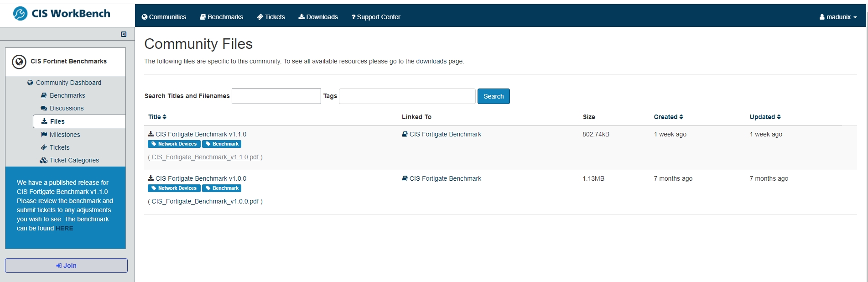Image resolution: width=868 pixels, height=282 pixels.
Task: Open the Communities menu item
Action: 164,17
